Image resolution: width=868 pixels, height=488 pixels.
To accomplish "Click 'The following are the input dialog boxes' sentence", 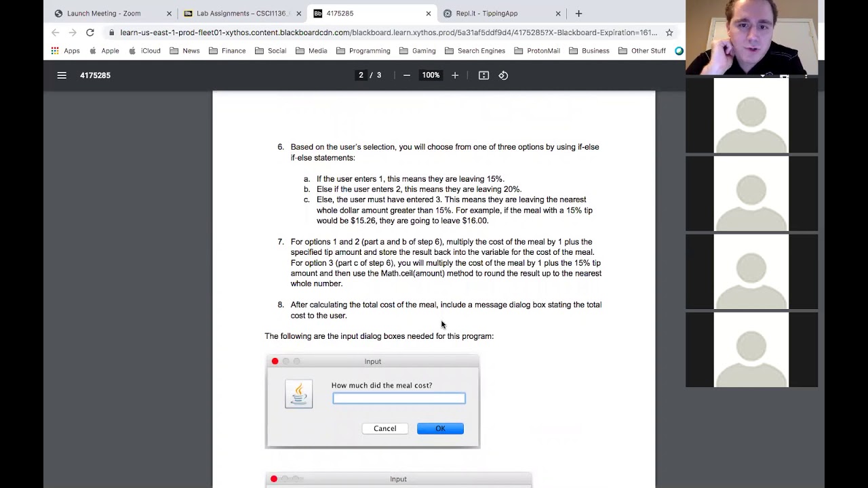I will pos(379,336).
